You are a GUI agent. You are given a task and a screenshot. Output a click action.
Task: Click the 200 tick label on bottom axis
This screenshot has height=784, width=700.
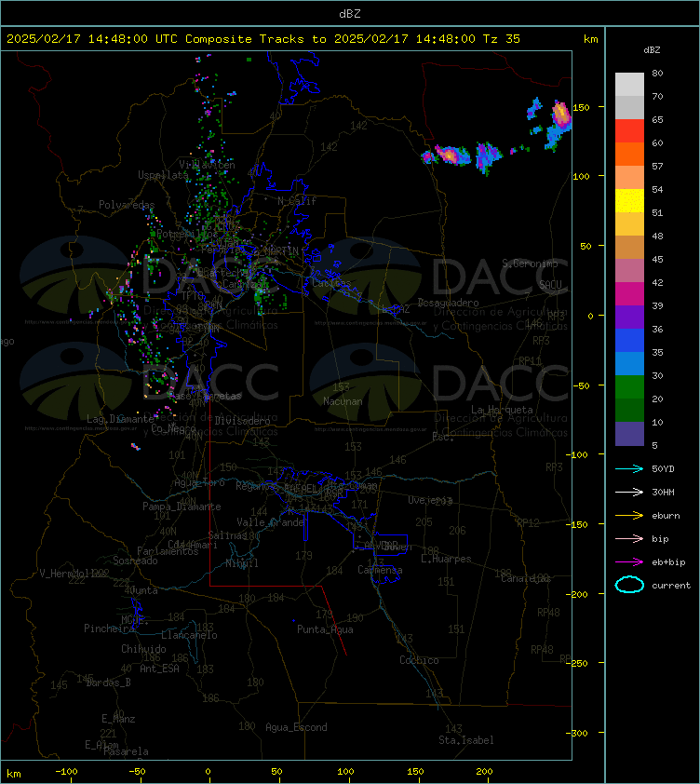484,772
